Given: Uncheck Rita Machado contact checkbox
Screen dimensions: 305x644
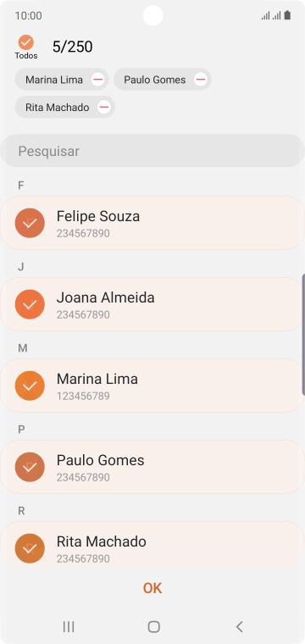Looking at the screenshot, I should pos(30,548).
